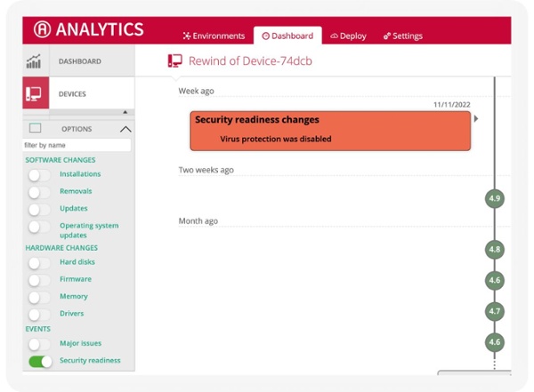
Task: Click the Security readiness label
Action: pos(90,360)
